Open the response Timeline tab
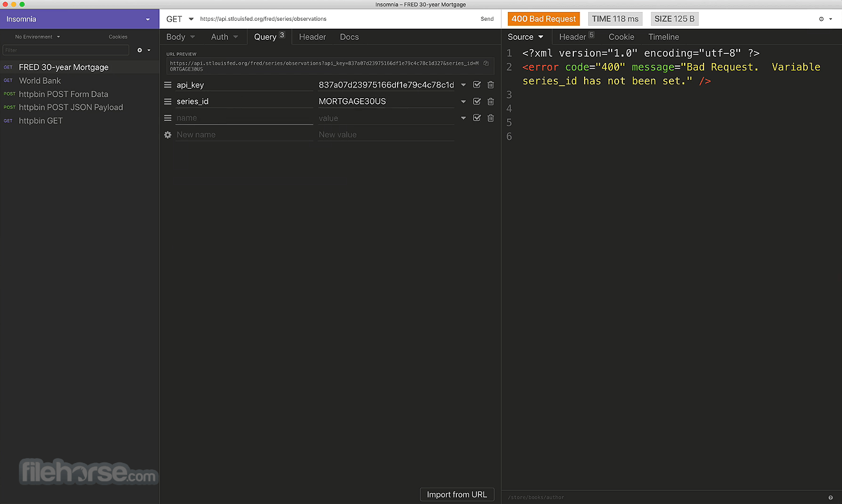The image size is (842, 504). tap(663, 37)
